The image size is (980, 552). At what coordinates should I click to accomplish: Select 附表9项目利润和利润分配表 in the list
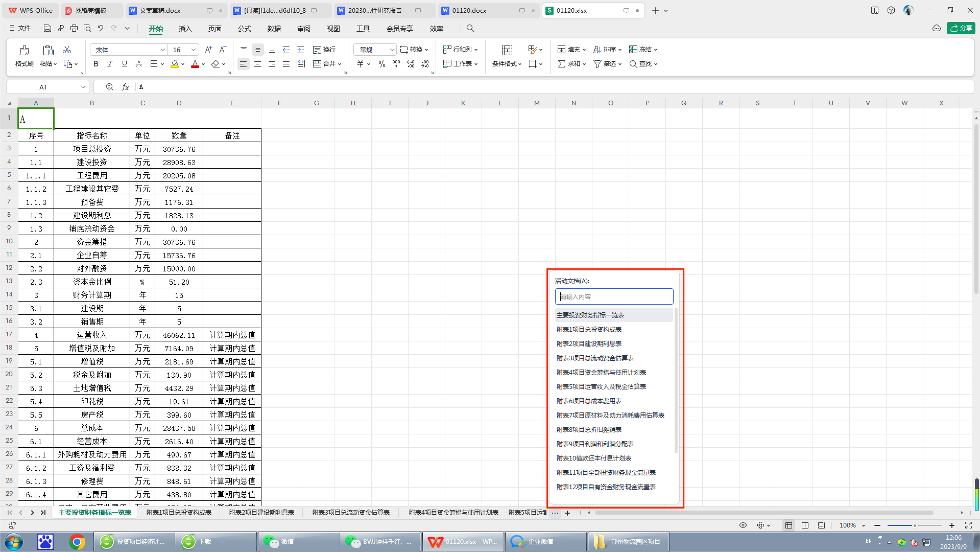[595, 444]
